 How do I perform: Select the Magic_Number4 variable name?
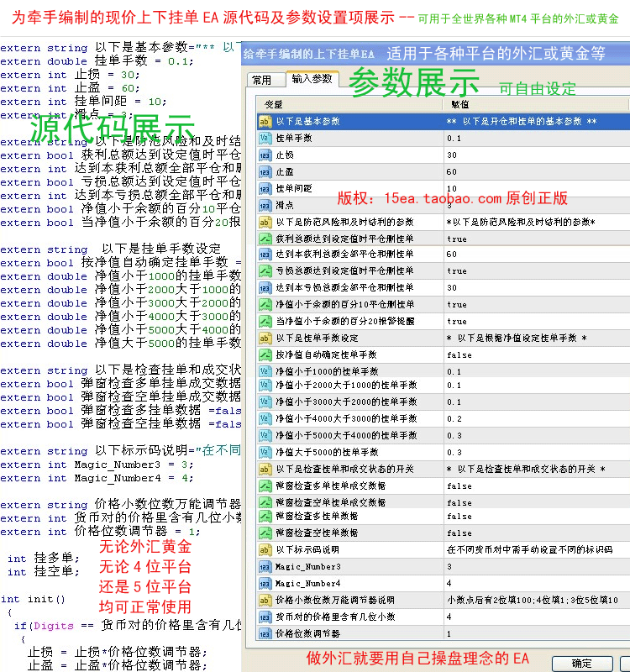(307, 583)
